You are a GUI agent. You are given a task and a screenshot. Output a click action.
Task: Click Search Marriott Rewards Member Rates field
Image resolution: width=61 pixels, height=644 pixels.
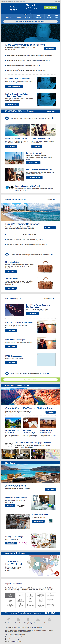click(x=30, y=22)
